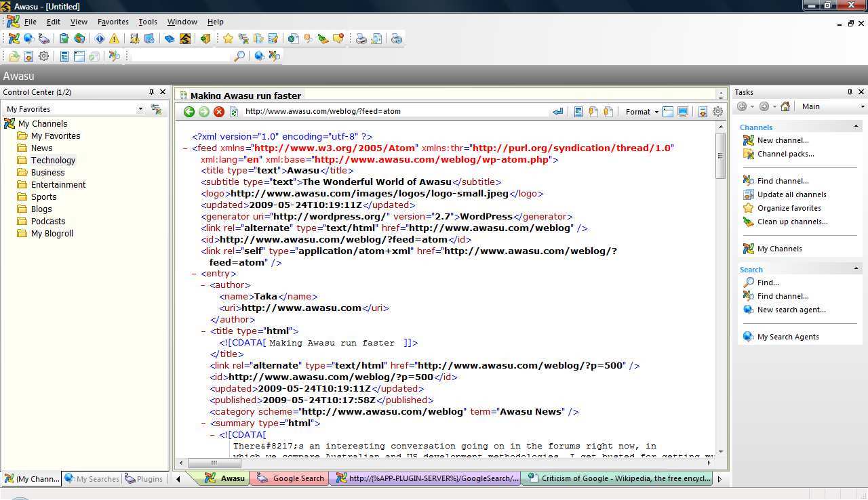Click the green clipboard toolbar icon
This screenshot has width=868, height=500.
64,39
